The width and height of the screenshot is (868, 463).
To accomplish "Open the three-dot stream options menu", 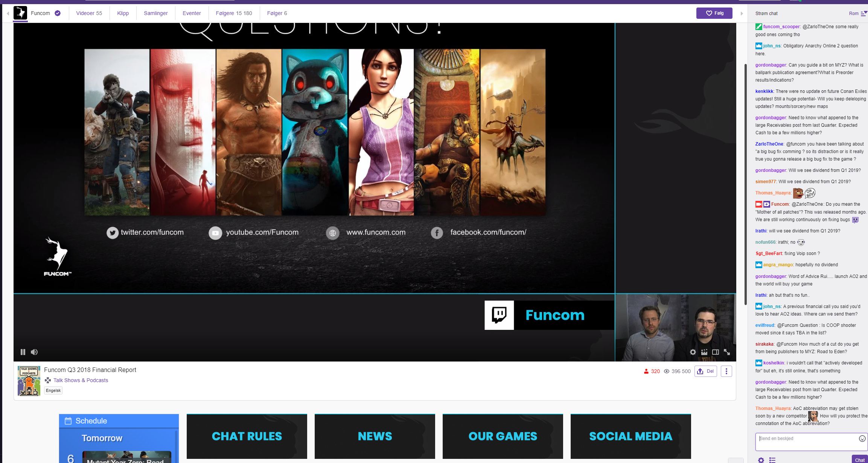I will tap(726, 371).
